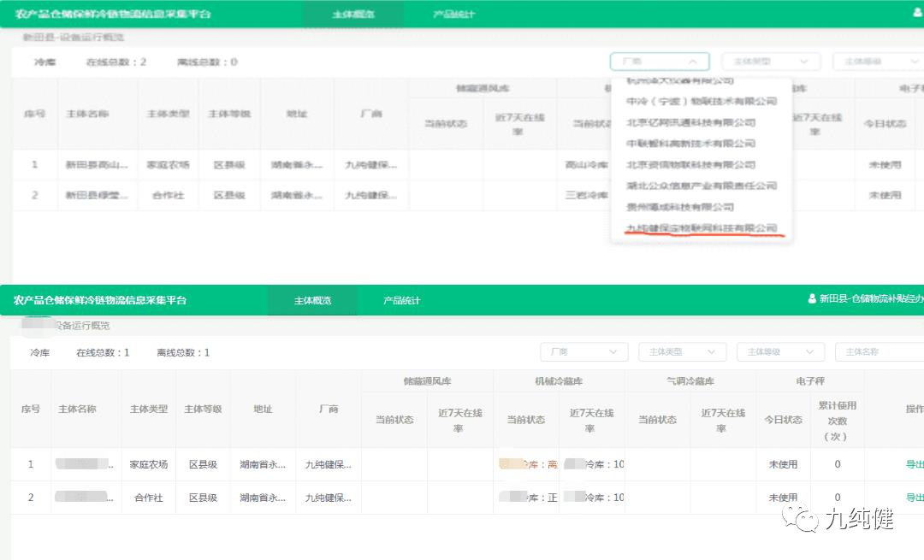Switch to 主体概览 tab in the lower platform view
This screenshot has height=560, width=924.
tap(312, 300)
